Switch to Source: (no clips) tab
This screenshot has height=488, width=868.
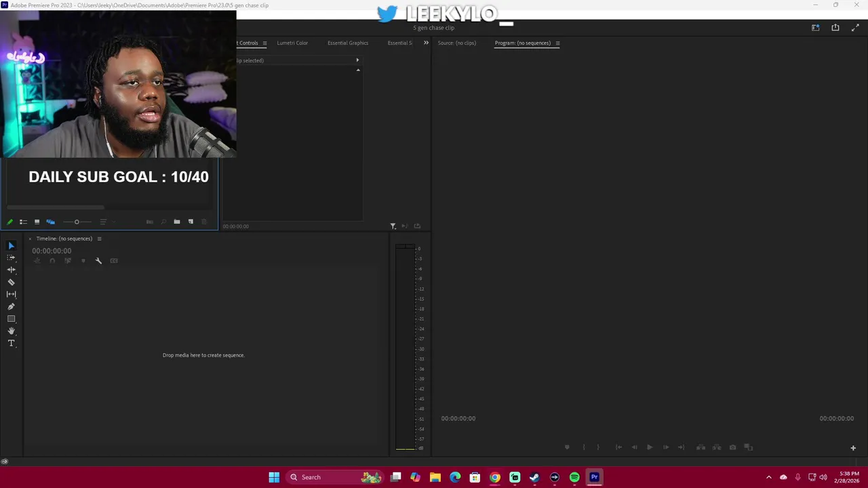click(x=457, y=43)
